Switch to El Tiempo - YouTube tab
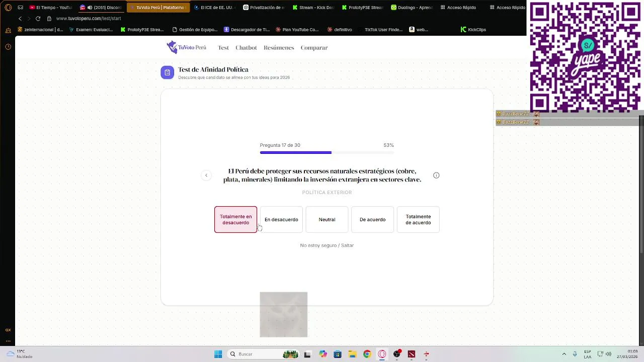644x362 pixels. [x=50, y=8]
